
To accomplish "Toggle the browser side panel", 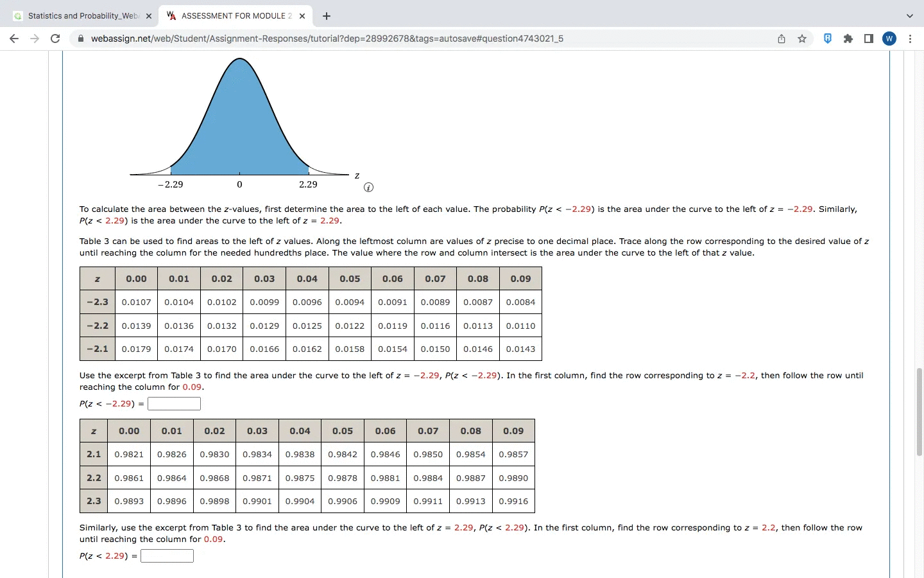I will point(869,39).
